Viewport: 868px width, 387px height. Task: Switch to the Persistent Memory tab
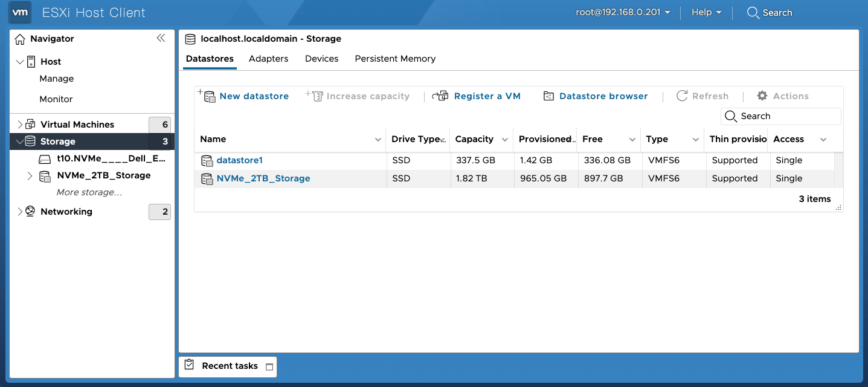395,59
